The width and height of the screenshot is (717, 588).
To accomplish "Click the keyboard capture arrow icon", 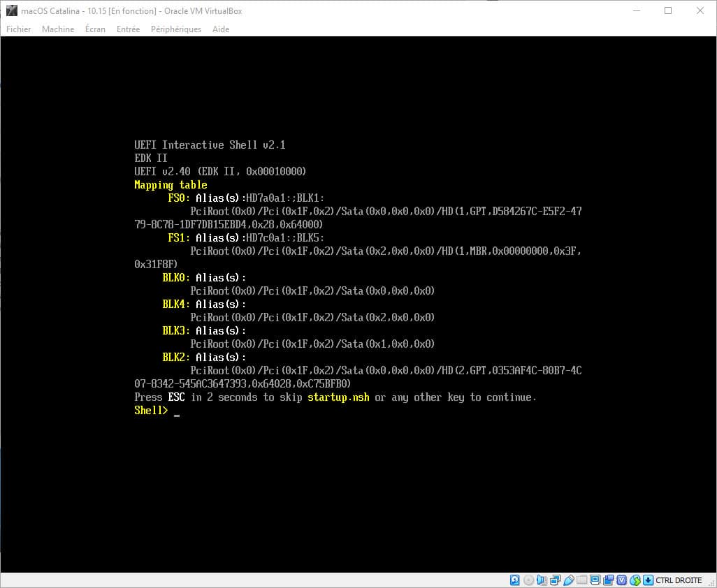I will pyautogui.click(x=648, y=580).
